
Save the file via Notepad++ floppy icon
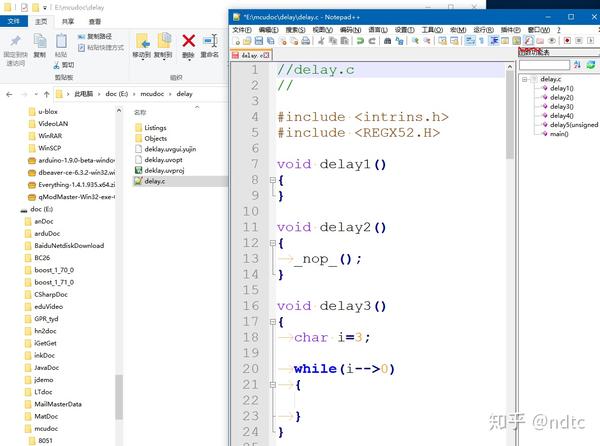pos(259,41)
